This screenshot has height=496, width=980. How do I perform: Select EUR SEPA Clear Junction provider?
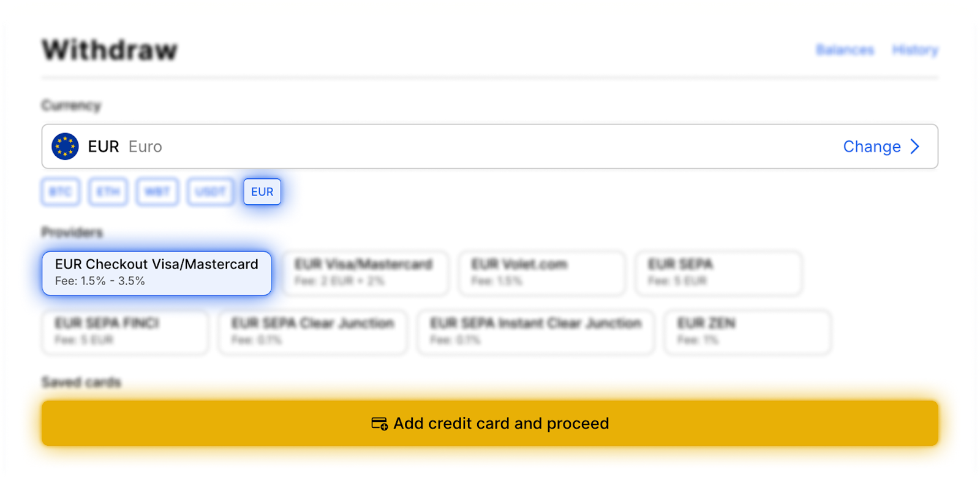coord(313,332)
